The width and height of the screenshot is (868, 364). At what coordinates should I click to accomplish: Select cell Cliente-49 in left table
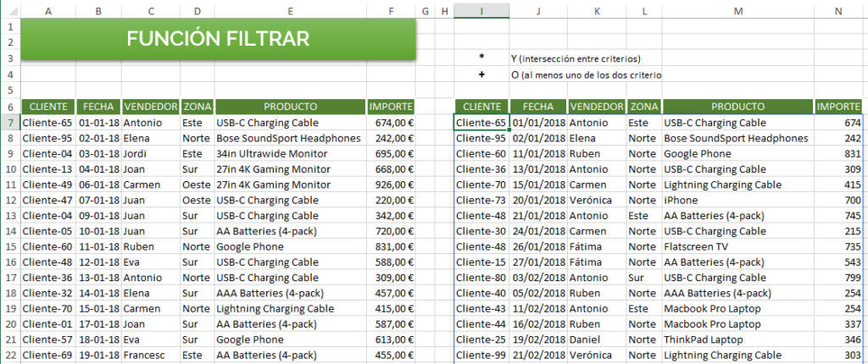[48, 185]
